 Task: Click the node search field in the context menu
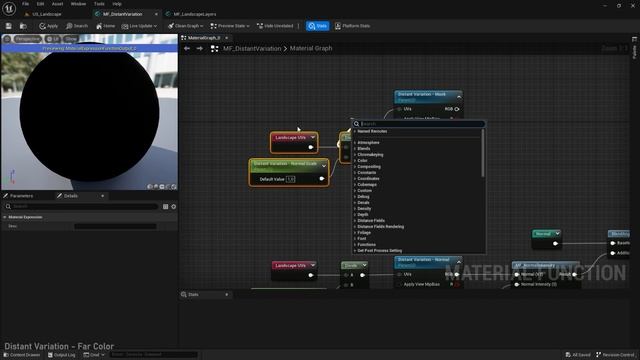point(419,124)
